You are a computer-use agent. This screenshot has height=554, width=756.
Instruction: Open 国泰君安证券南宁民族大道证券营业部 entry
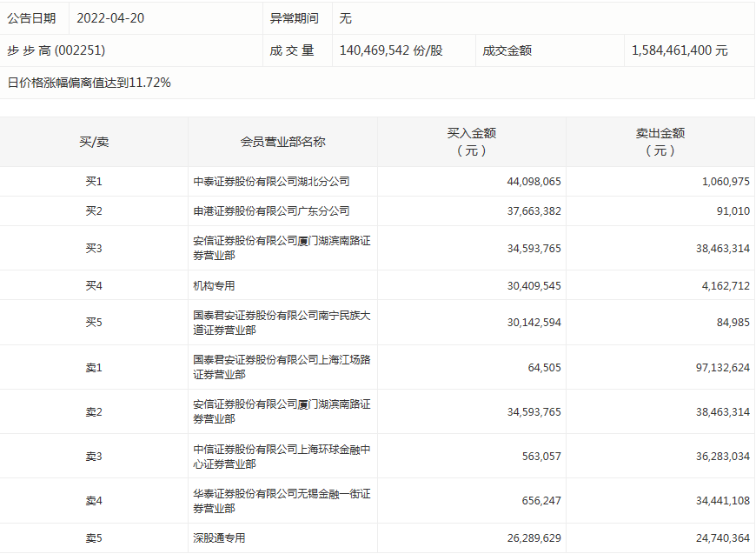[282, 323]
